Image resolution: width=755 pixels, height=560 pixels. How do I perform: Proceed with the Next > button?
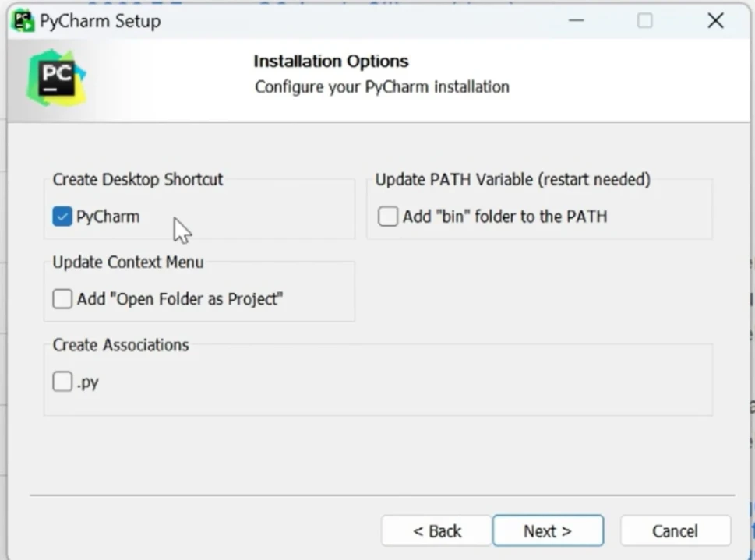click(x=548, y=531)
